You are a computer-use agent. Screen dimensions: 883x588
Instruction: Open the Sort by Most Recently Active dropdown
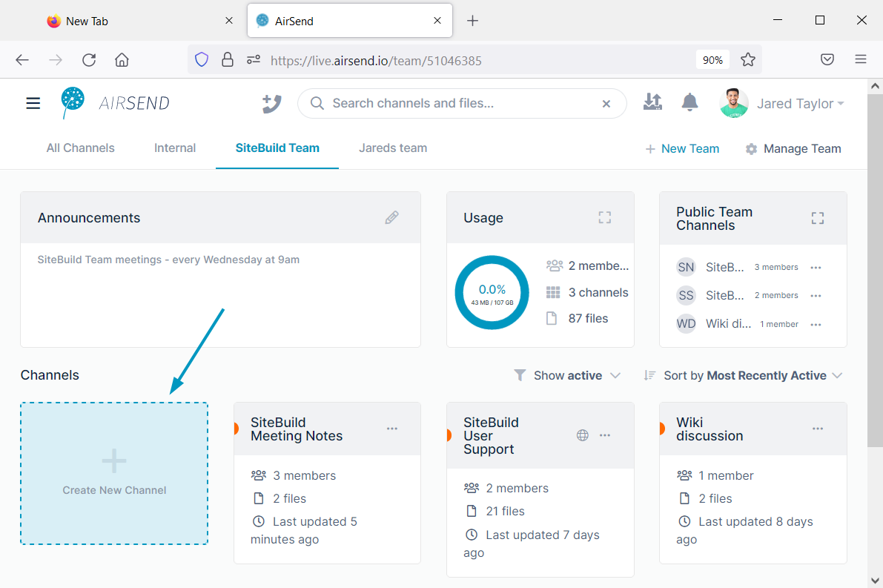[x=744, y=376]
